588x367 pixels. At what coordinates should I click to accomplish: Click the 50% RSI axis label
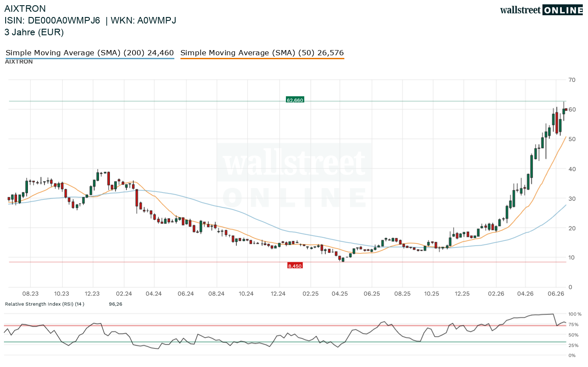click(x=573, y=335)
